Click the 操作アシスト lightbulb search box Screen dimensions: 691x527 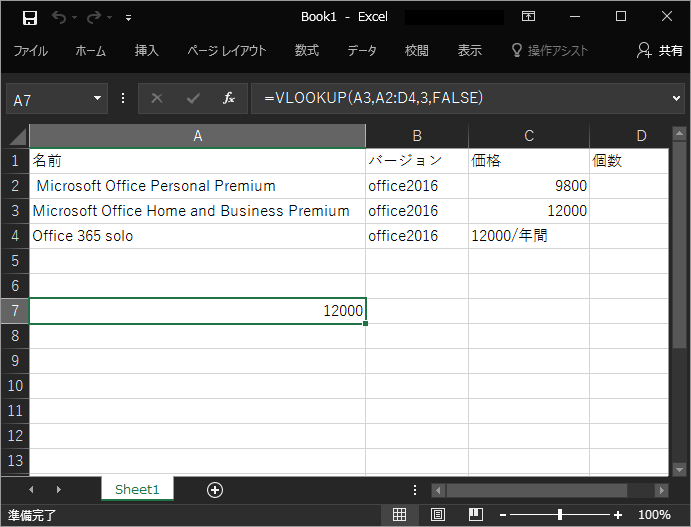point(550,51)
